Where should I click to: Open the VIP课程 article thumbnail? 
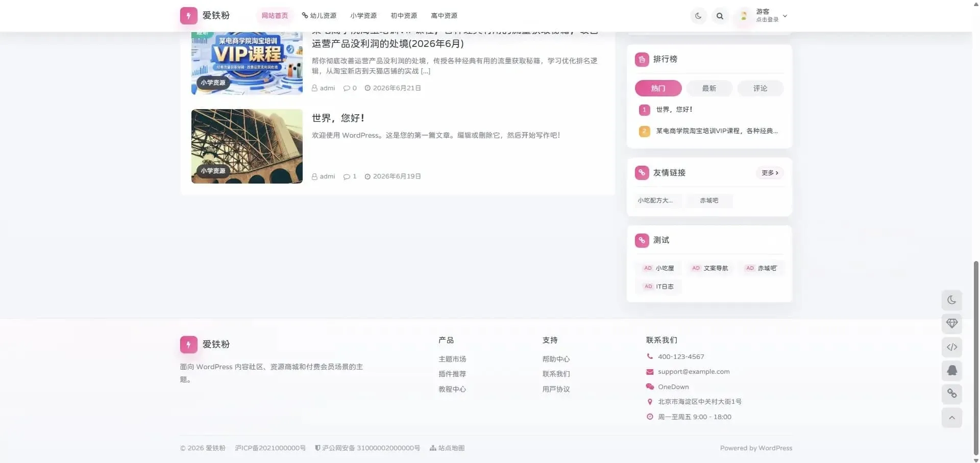pyautogui.click(x=247, y=63)
